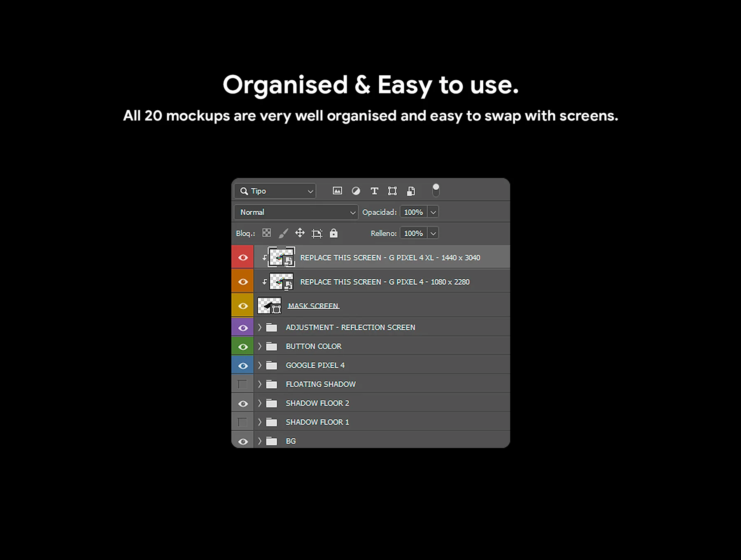741x560 pixels.
Task: Open the Normal blend mode dropdown
Action: point(296,212)
